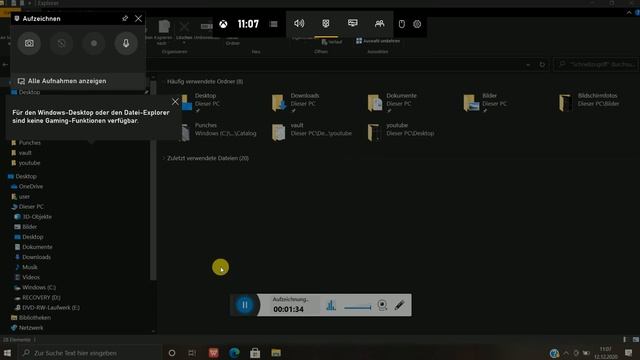Adjust the recorder volume slider
640x360 pixels.
pos(358,307)
